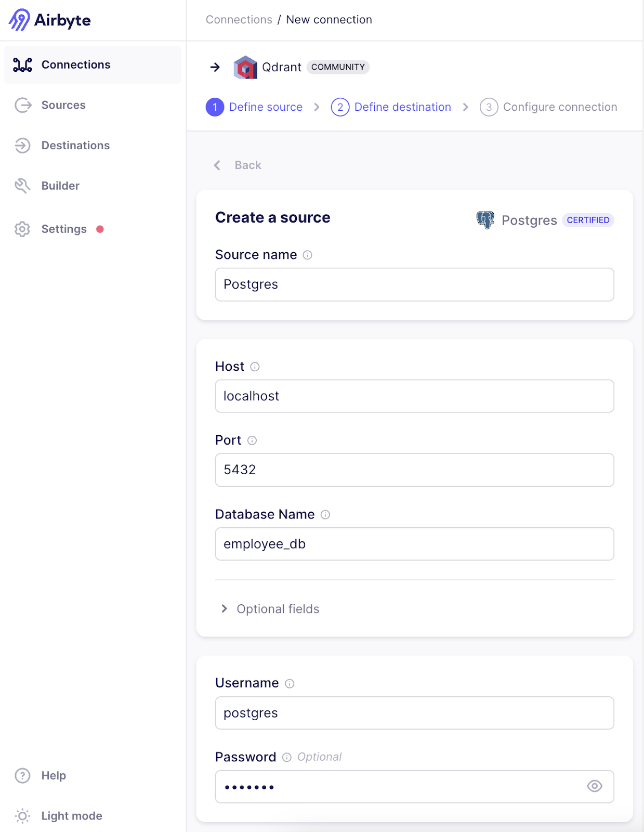Image resolution: width=644 pixels, height=832 pixels.
Task: Click into the Password field
Action: tap(414, 787)
